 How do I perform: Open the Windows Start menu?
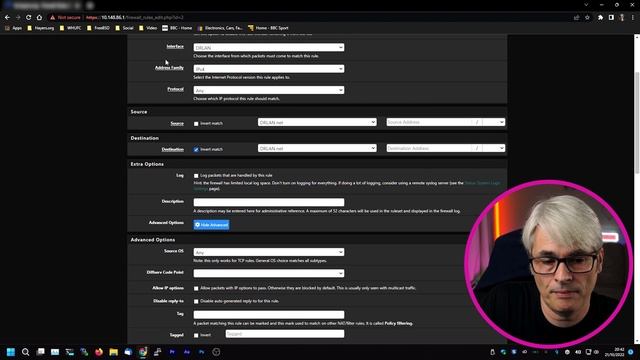[x=11, y=352]
